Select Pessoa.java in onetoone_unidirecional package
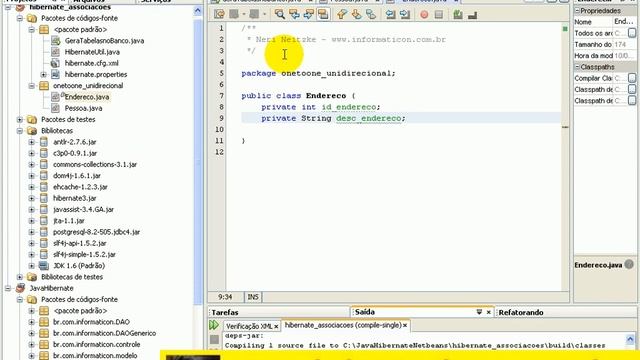 (x=83, y=108)
